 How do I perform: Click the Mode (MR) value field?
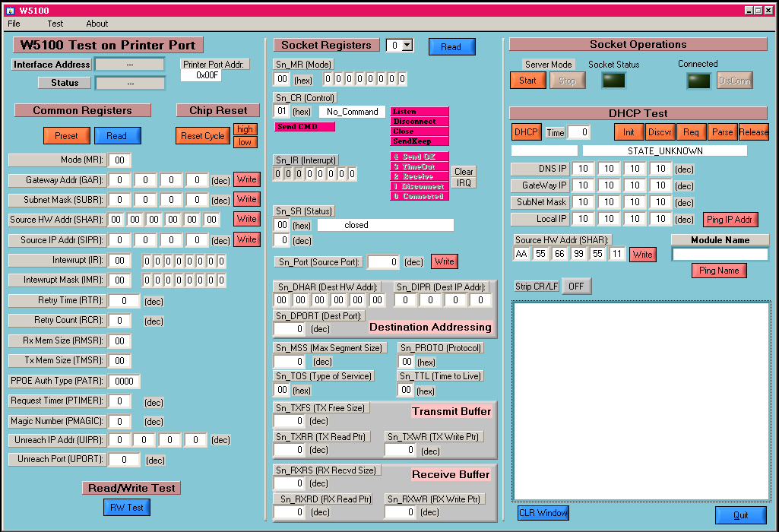[x=120, y=160]
